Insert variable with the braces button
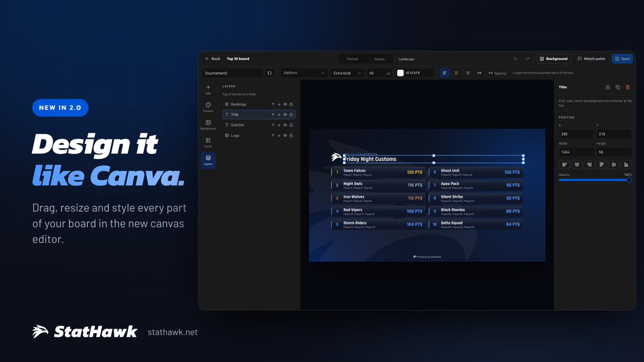 270,73
